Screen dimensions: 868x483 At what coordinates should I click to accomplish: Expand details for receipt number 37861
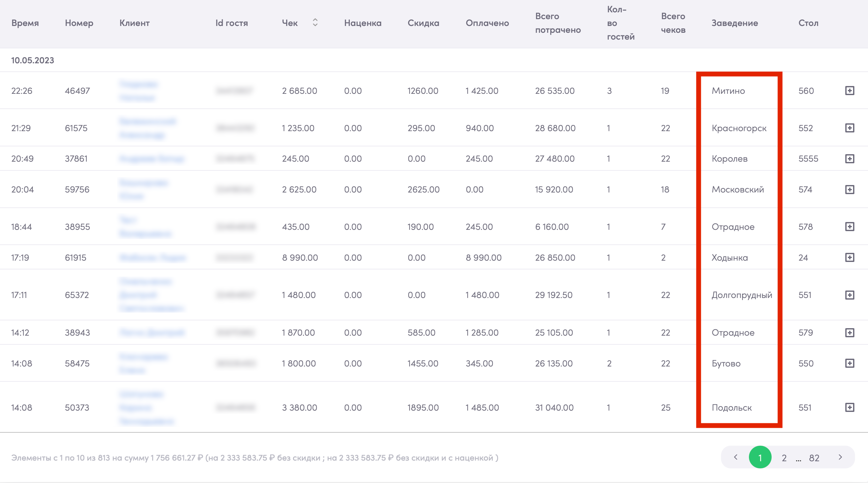(x=850, y=159)
